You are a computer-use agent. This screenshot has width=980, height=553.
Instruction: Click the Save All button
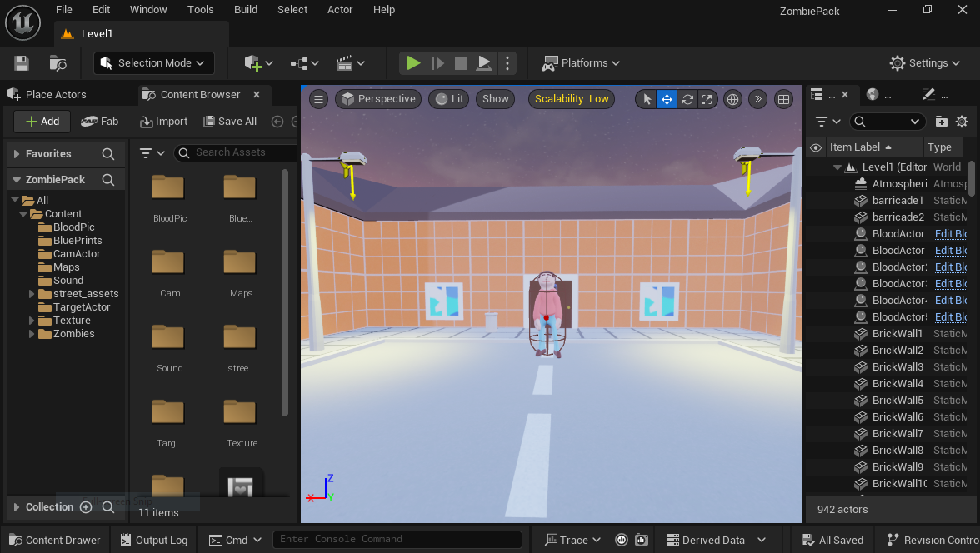point(229,122)
